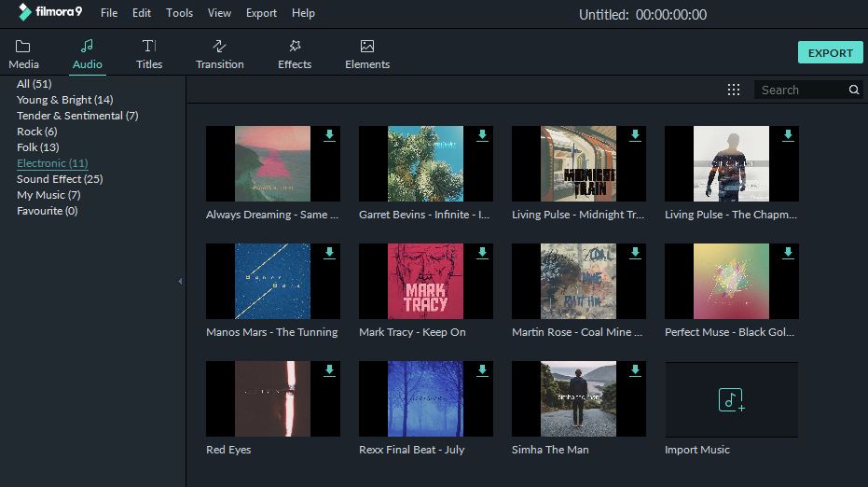The height and width of the screenshot is (487, 868).
Task: Click the green EXPORT button
Action: (831, 52)
